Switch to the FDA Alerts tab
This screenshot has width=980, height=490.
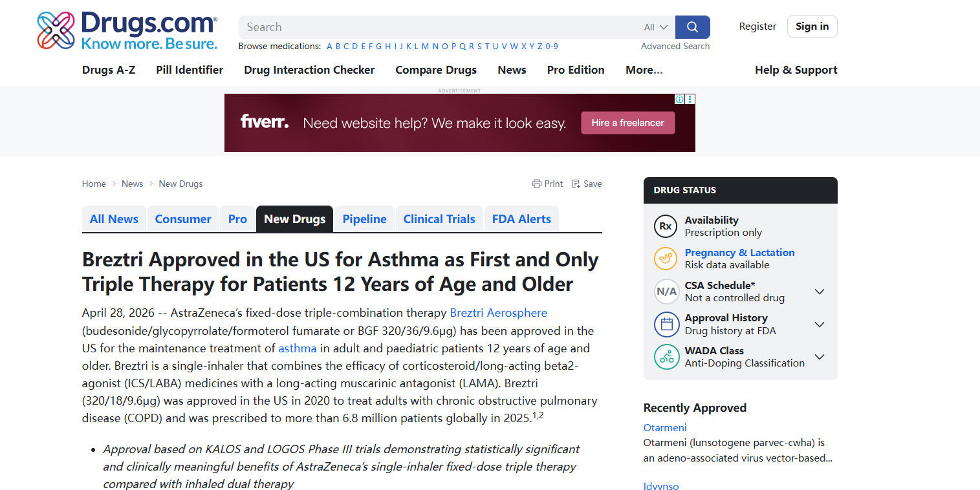521,219
